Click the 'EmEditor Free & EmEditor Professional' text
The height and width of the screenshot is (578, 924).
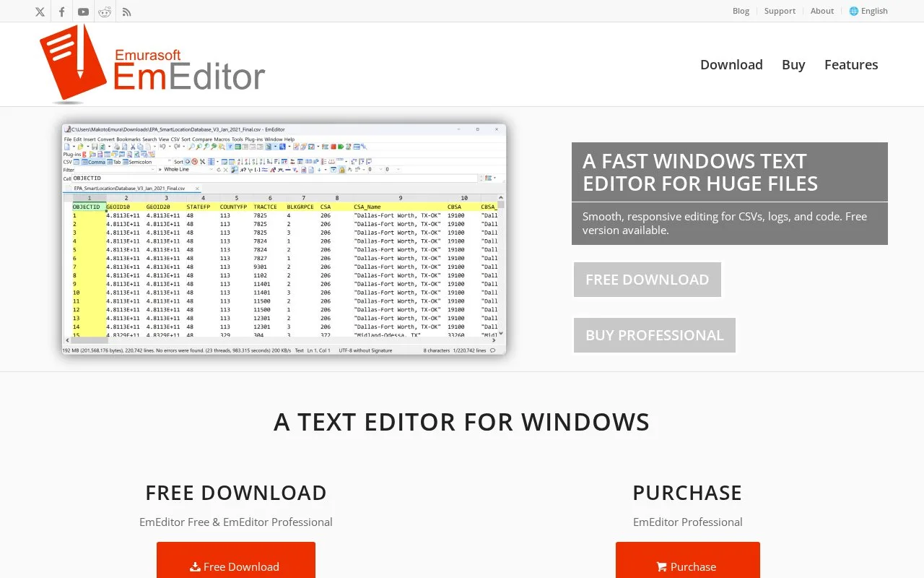236,522
